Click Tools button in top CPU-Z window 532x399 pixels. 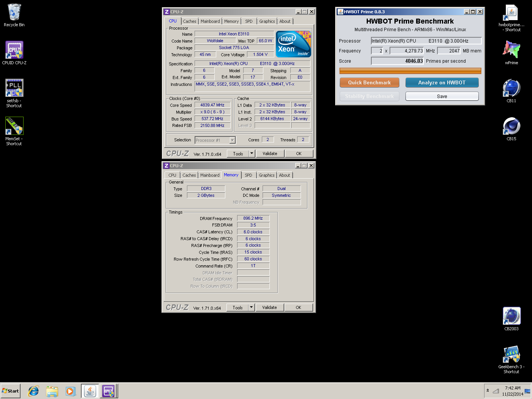tap(238, 154)
